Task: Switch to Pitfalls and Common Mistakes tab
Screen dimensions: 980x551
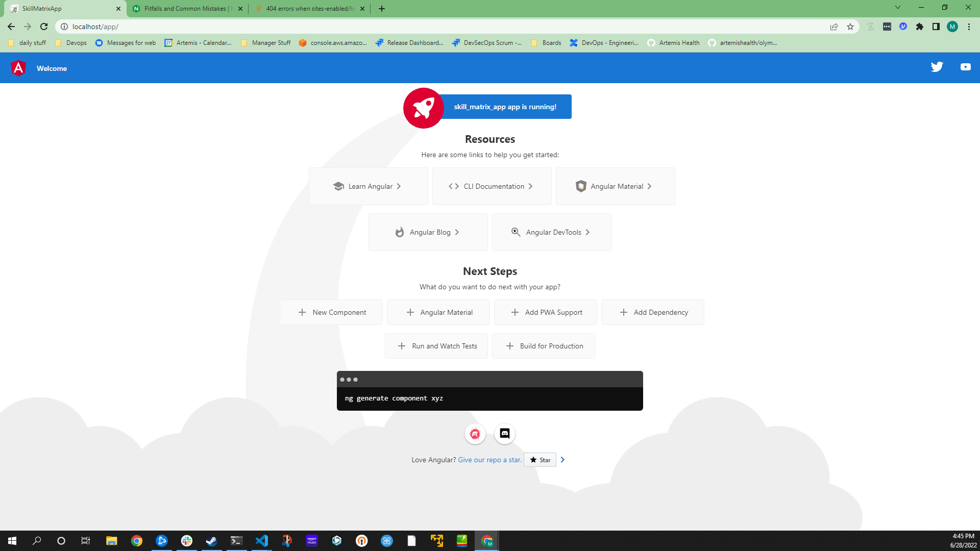Action: click(186, 9)
